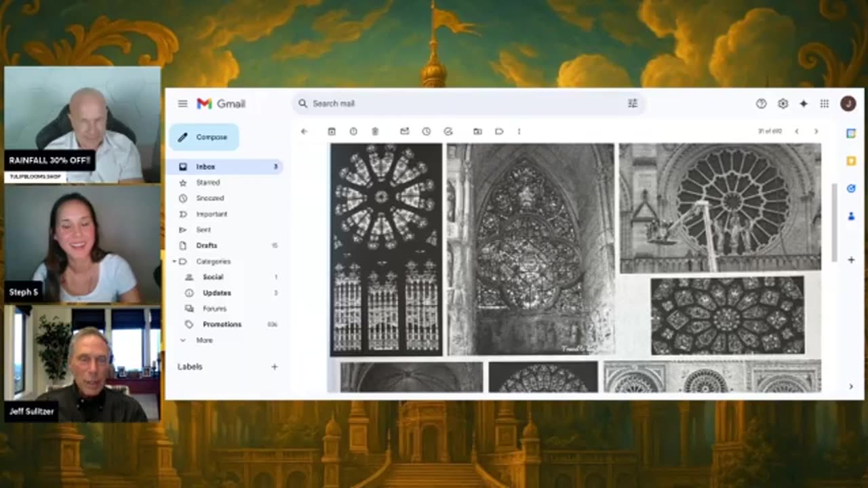
Task: Archive the open email
Action: 332,131
